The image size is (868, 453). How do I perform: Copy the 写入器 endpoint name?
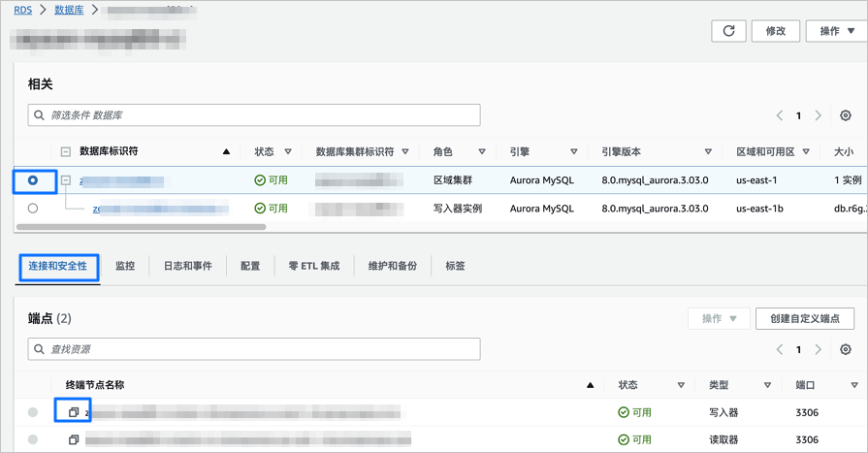coord(74,412)
